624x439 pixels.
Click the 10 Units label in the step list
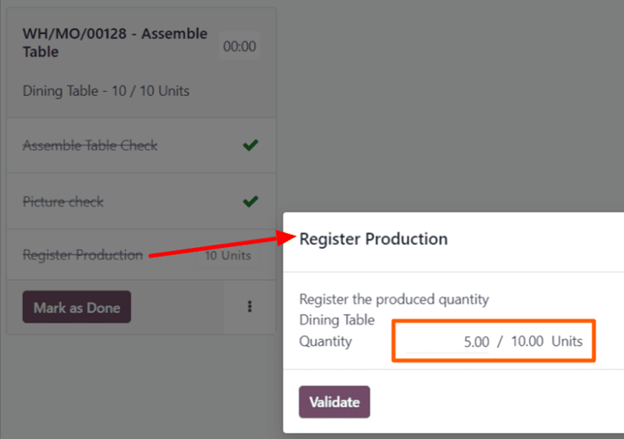point(228,256)
